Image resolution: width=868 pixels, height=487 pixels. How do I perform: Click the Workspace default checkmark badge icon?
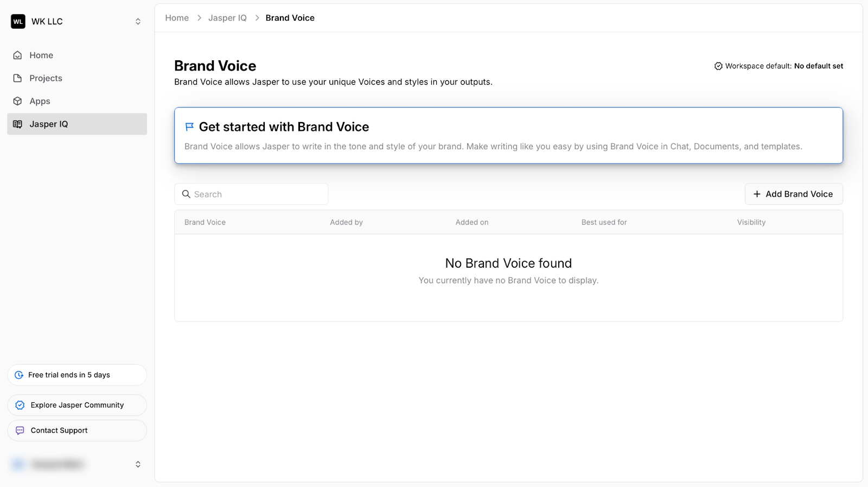[718, 66]
